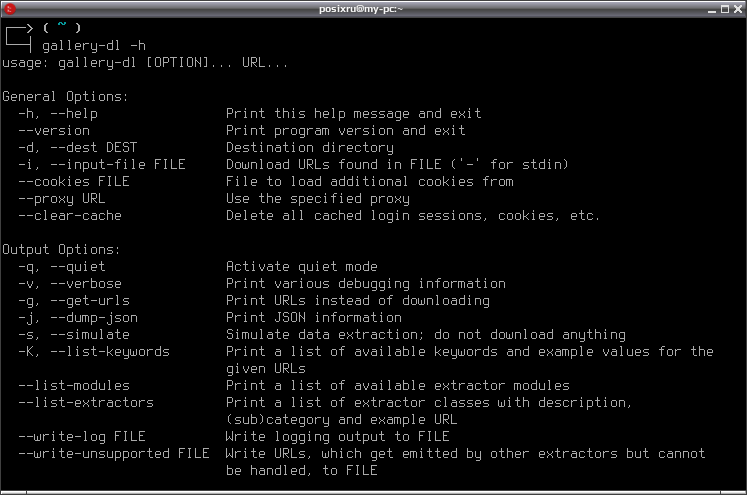Click the posixru@my-pc:~ window title

pos(361,9)
